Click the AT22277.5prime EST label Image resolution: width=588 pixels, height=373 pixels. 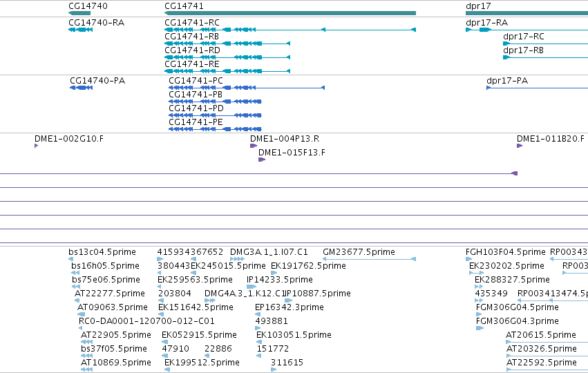click(110, 294)
